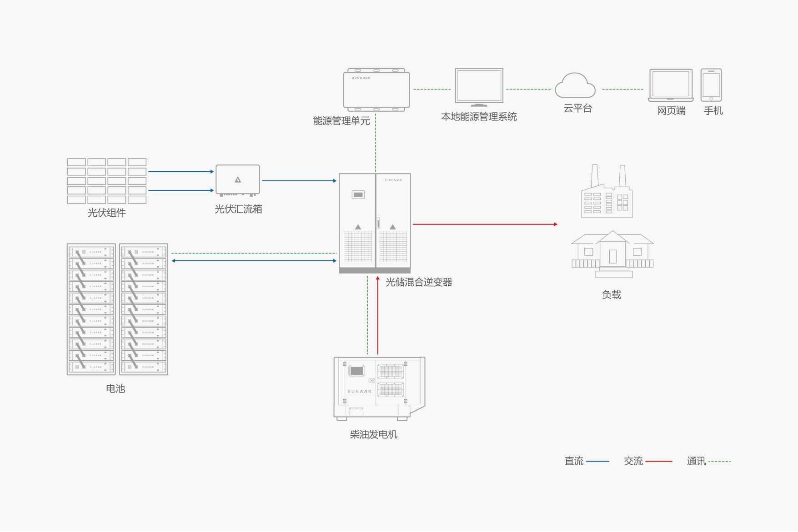
Task: Click the 光储混合逆变器 label
Action: coord(419,282)
